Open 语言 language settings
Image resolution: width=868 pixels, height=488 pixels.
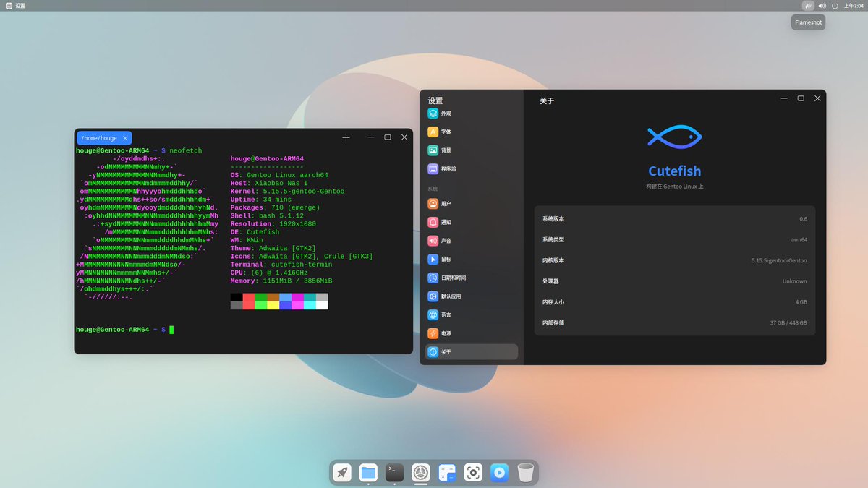(x=472, y=314)
